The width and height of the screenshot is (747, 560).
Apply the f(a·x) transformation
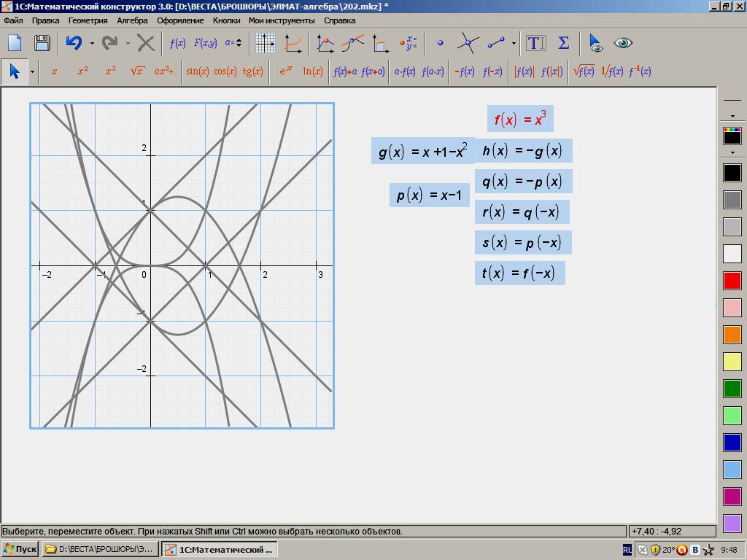tap(433, 71)
